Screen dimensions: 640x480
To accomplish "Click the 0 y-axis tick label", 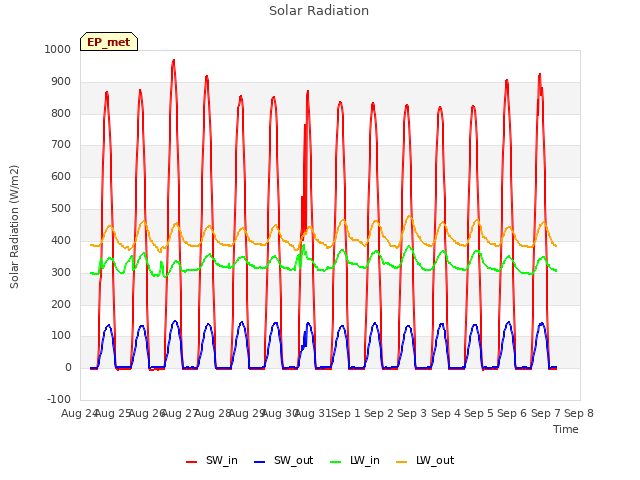I will (68, 367).
